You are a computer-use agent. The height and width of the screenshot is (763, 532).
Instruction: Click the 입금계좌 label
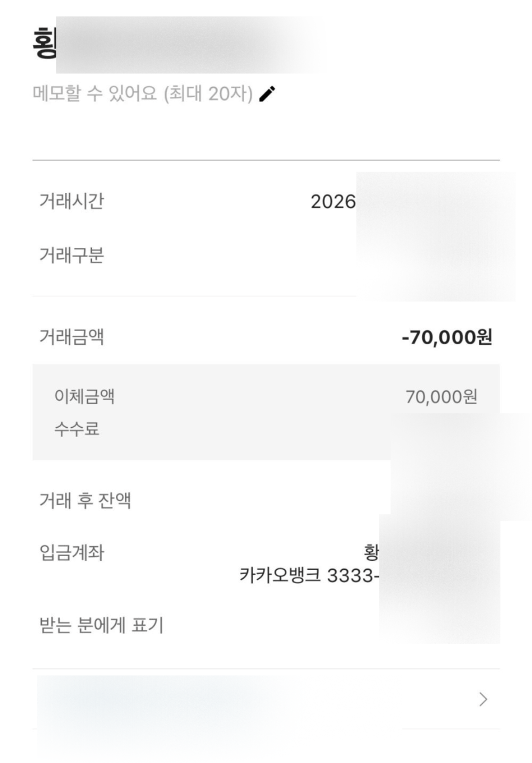tap(71, 552)
